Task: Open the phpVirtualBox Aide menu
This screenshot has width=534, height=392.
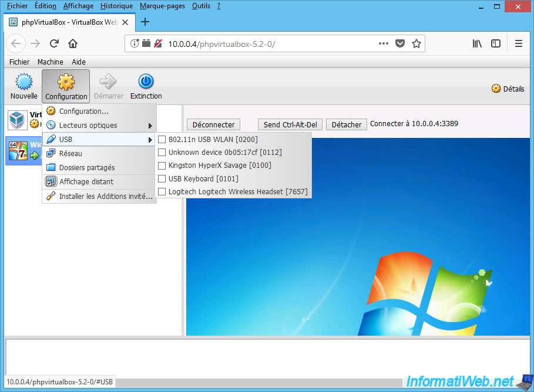Action: (x=79, y=62)
